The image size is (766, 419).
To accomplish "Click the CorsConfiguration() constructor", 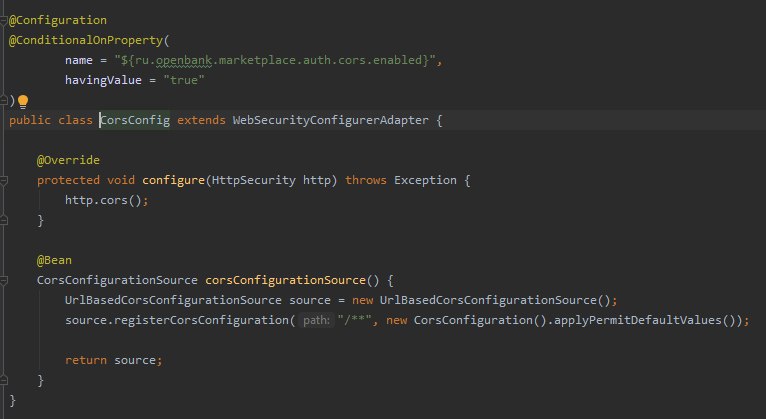I will tap(480, 320).
